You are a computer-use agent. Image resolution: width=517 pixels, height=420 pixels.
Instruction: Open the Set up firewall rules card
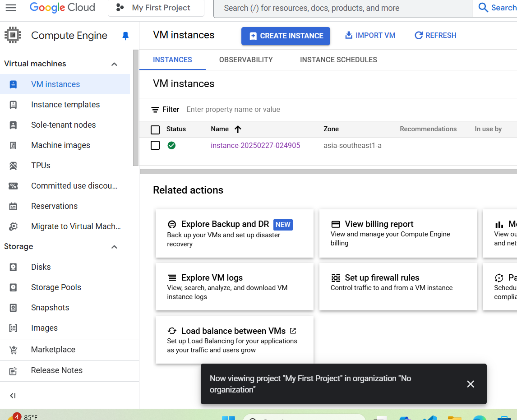pyautogui.click(x=398, y=287)
